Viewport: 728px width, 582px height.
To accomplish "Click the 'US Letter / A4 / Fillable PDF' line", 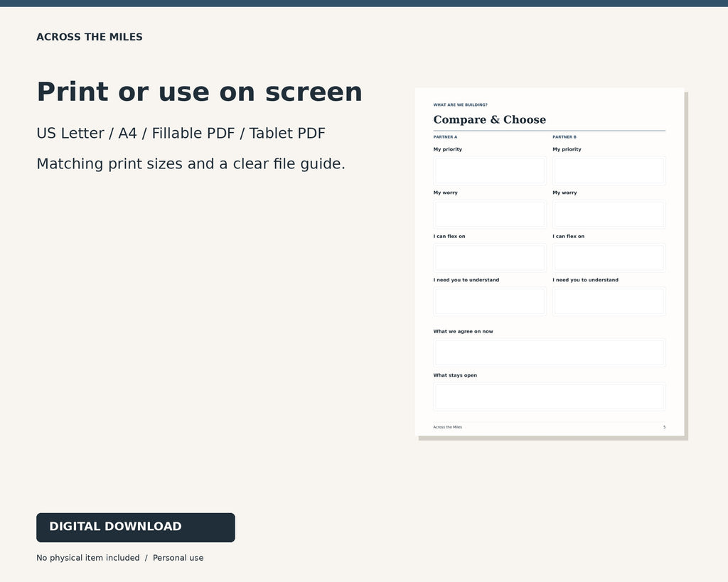I will (x=181, y=133).
